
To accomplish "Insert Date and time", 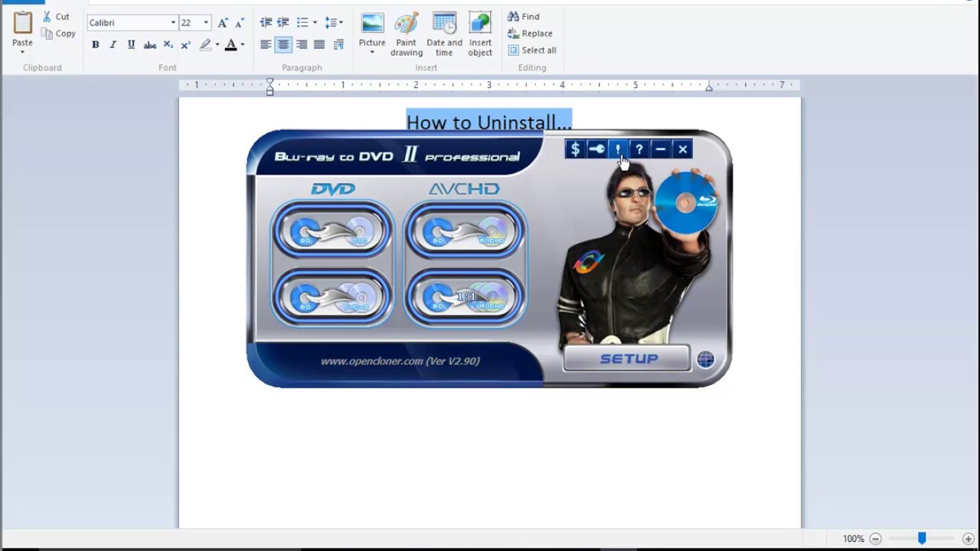I will (444, 34).
